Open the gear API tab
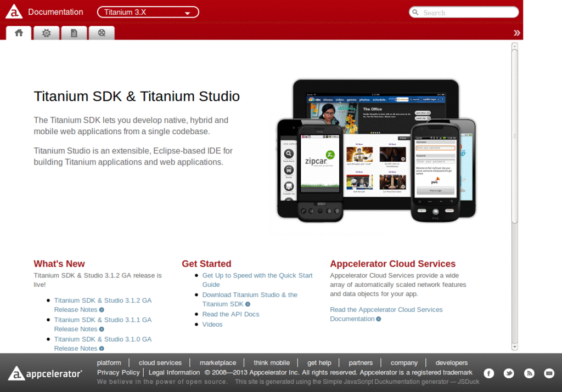Image resolution: width=562 pixels, height=392 pixels. (46, 33)
